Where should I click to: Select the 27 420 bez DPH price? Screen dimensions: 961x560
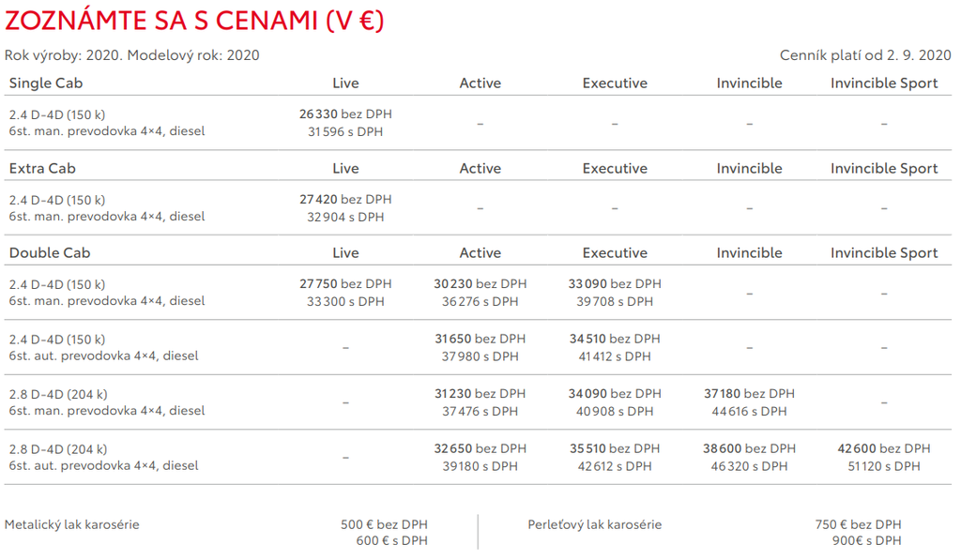[x=345, y=200]
